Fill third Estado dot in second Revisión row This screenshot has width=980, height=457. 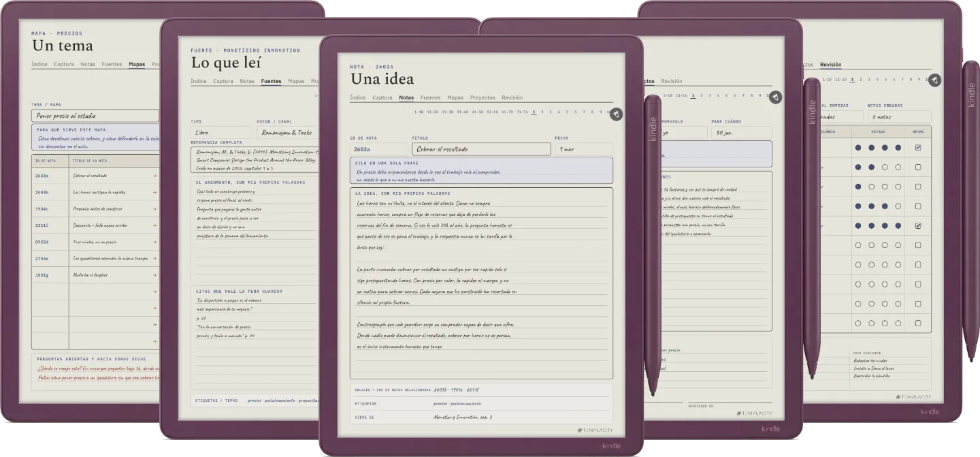(x=885, y=167)
